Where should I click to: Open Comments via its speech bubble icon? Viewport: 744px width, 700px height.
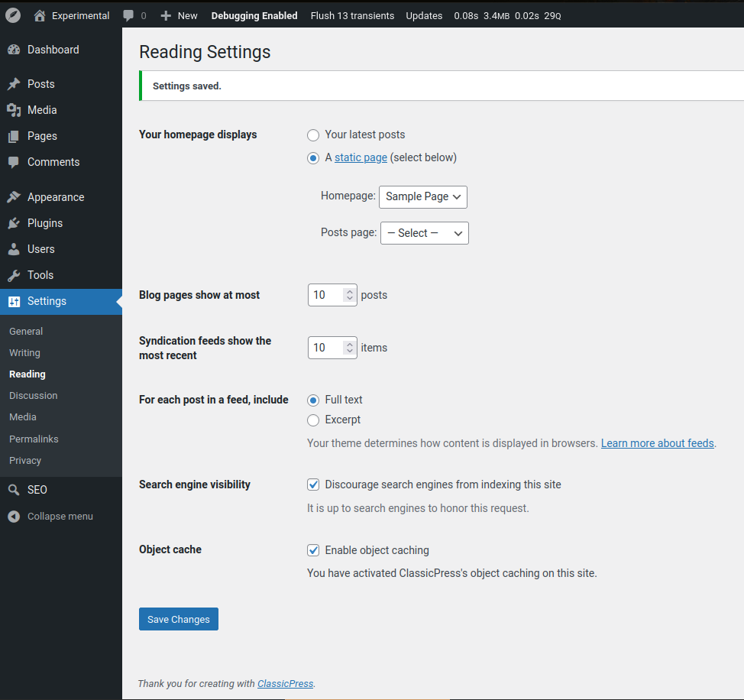pyautogui.click(x=15, y=161)
